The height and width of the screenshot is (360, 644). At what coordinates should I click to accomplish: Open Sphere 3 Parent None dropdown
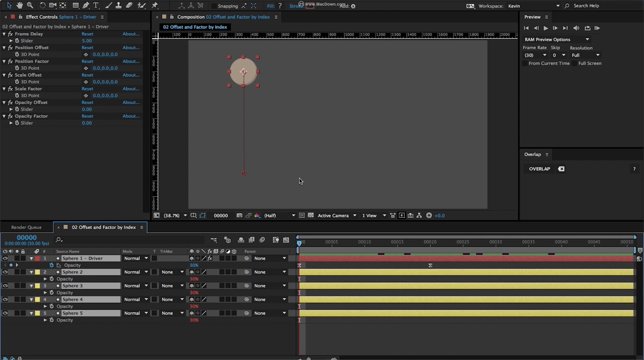270,286
